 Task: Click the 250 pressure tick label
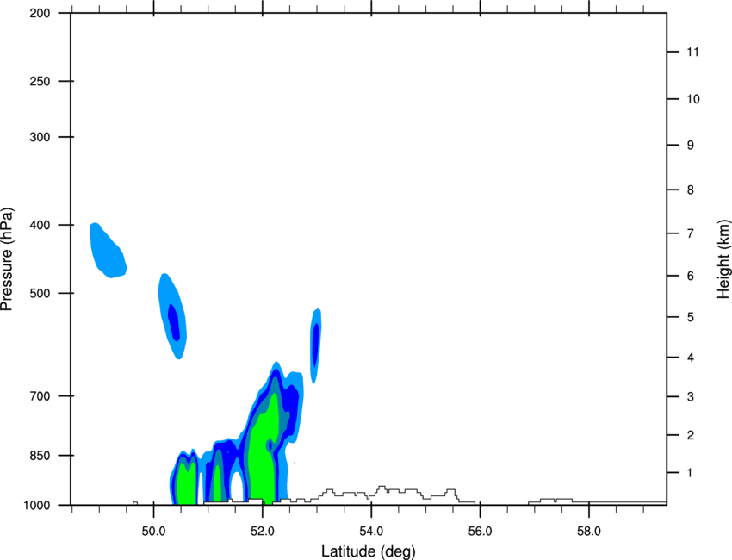(x=40, y=81)
